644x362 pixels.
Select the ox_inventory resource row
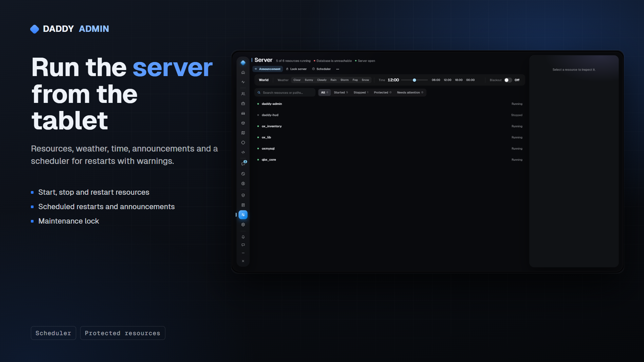tap(389, 126)
